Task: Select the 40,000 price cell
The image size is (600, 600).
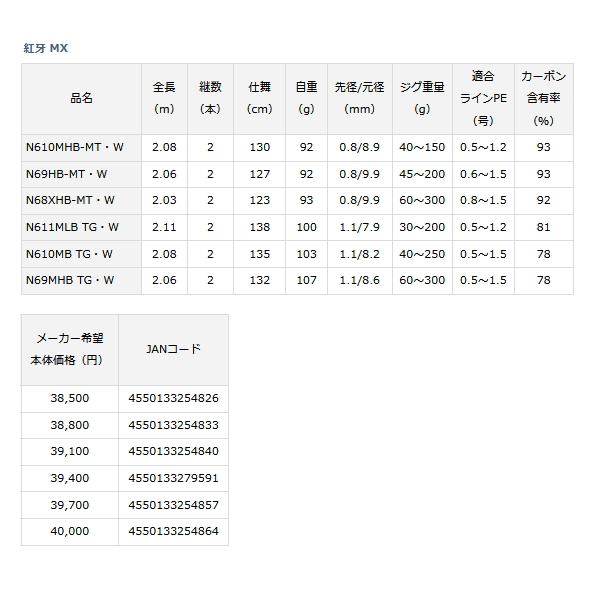Action: click(x=70, y=532)
